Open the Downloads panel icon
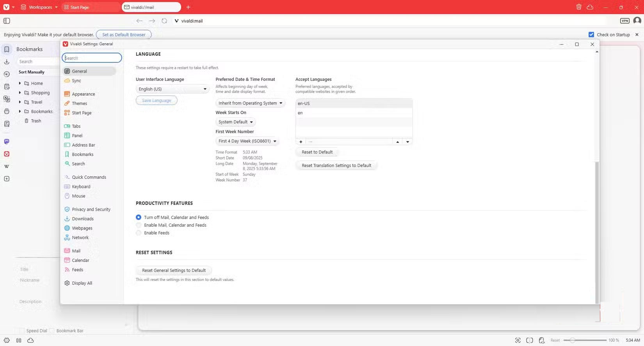The width and height of the screenshot is (644, 346). [7, 62]
